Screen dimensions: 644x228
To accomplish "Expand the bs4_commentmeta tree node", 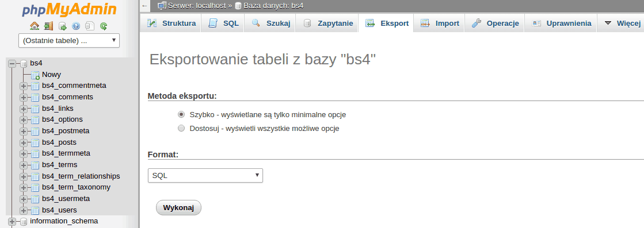I will point(24,86).
